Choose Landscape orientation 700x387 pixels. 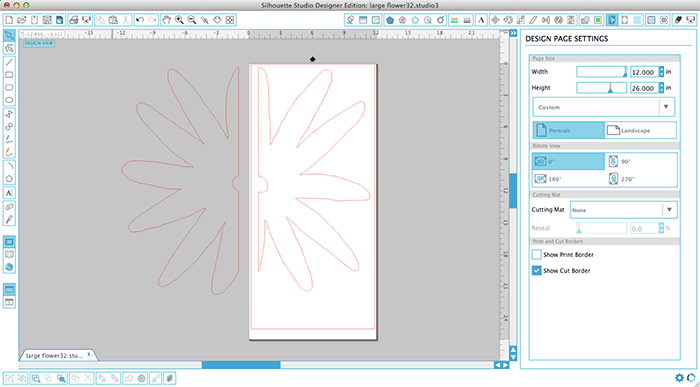tap(640, 130)
